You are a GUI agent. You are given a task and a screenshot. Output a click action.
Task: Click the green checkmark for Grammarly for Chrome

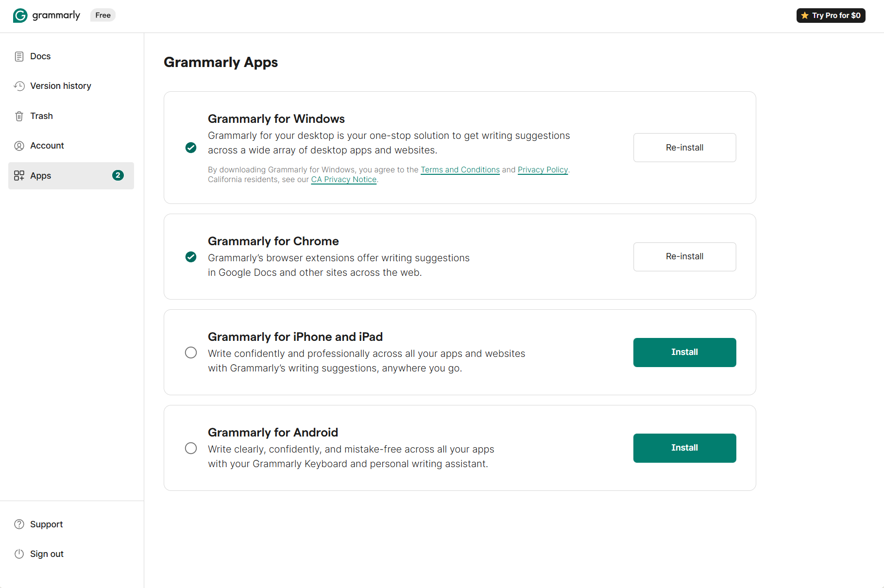coord(191,257)
